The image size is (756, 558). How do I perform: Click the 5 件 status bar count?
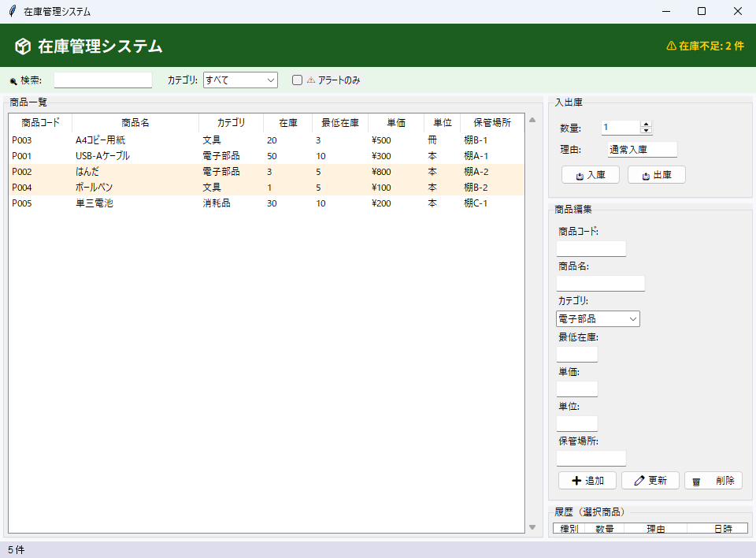pos(16,550)
